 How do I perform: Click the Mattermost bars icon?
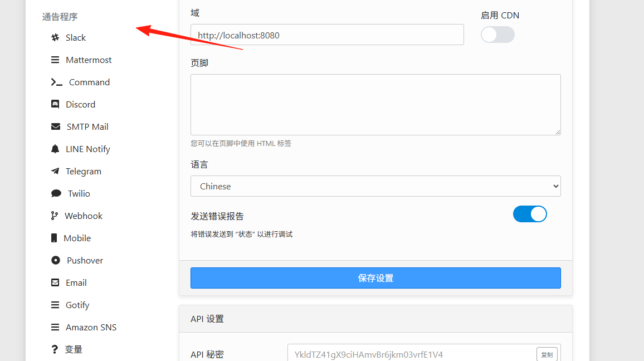click(55, 60)
